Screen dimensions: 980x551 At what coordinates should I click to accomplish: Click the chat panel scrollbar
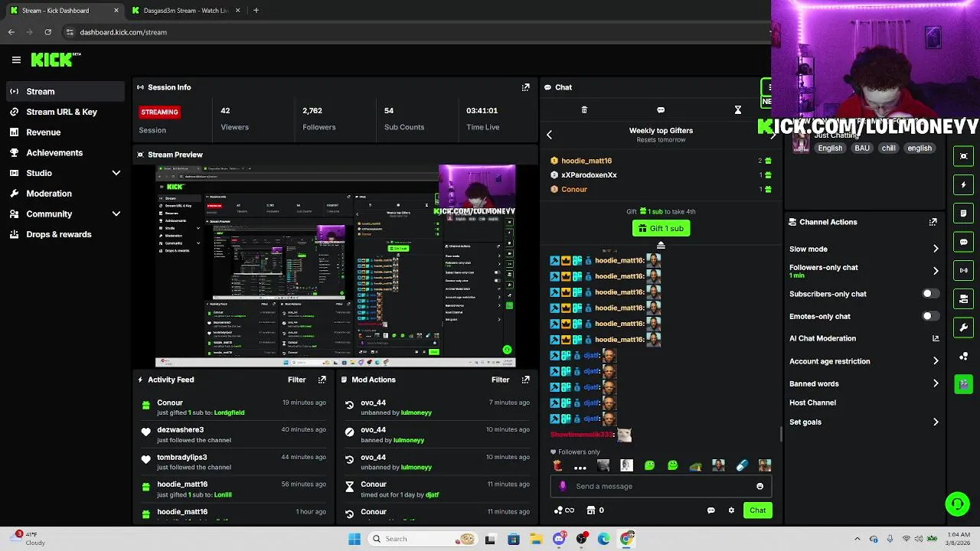(x=781, y=435)
